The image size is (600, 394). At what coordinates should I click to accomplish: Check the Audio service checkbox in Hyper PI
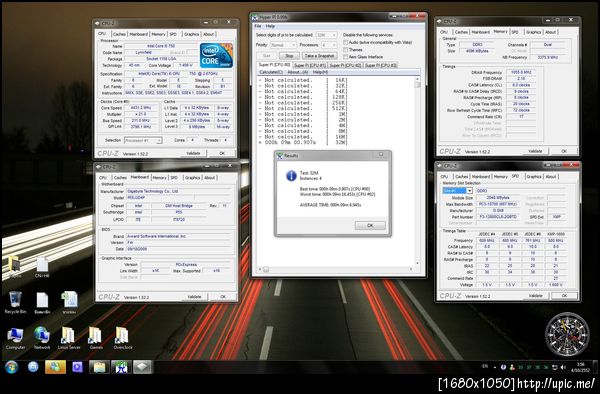346,42
